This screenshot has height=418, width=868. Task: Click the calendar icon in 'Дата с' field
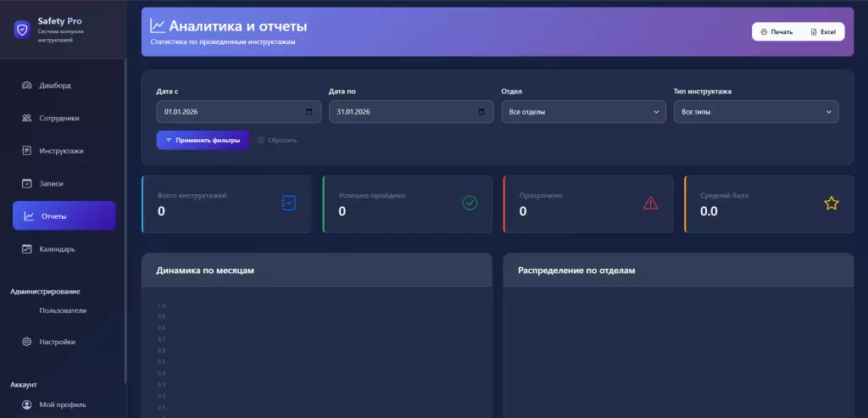309,112
